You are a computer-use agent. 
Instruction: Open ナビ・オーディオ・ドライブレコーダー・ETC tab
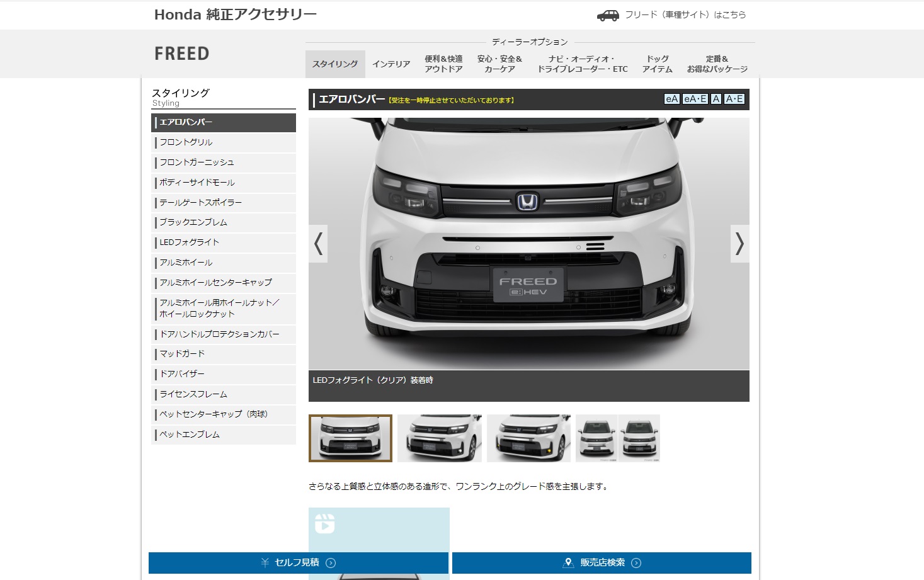(583, 64)
